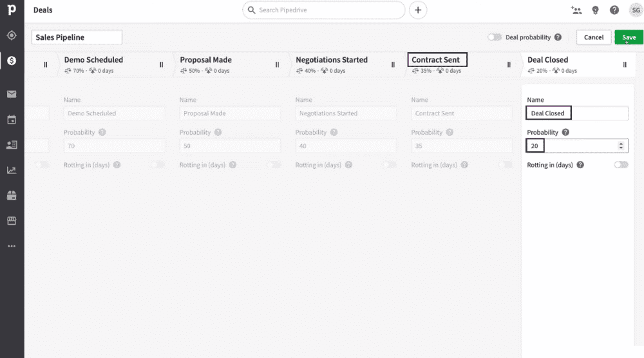Click Probability help icon under Demo Scheduled
The width and height of the screenshot is (644, 358).
click(102, 132)
